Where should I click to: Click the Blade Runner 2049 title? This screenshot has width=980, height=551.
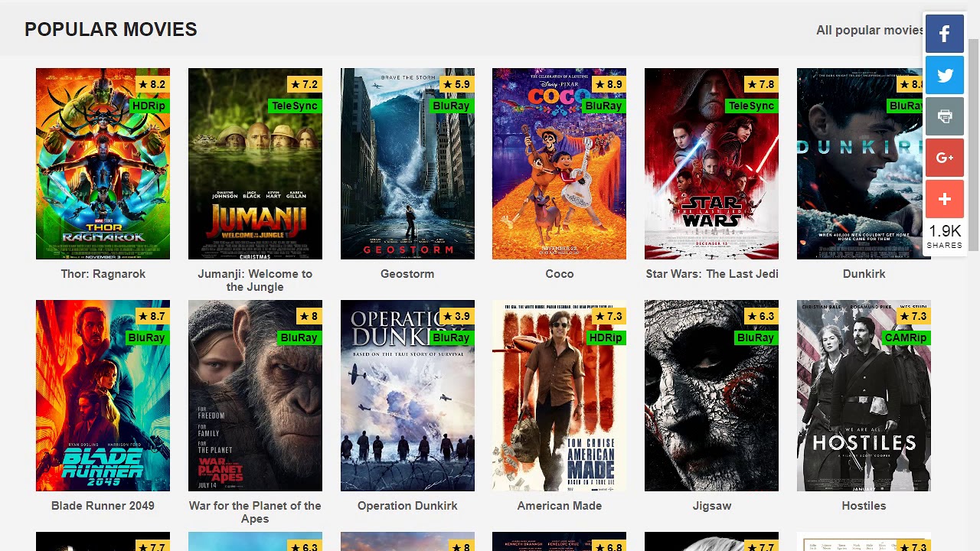click(x=103, y=506)
